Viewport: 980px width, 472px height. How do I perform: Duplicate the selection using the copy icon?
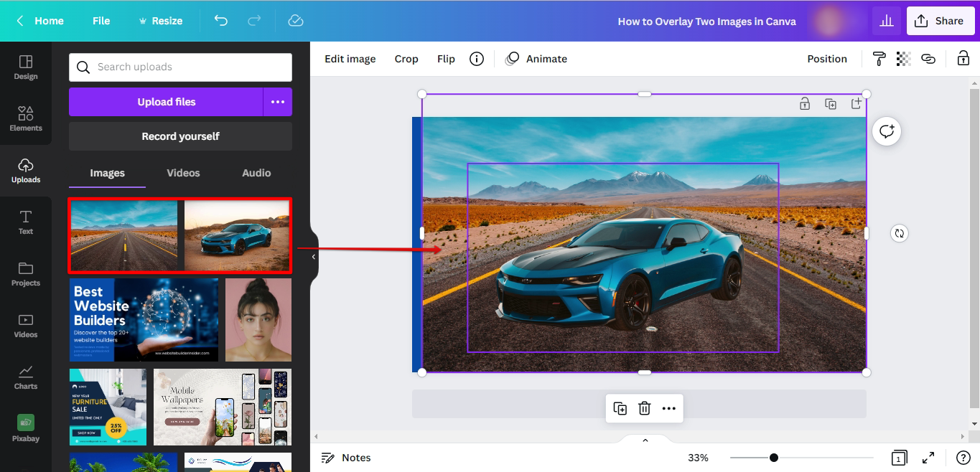(x=620, y=407)
